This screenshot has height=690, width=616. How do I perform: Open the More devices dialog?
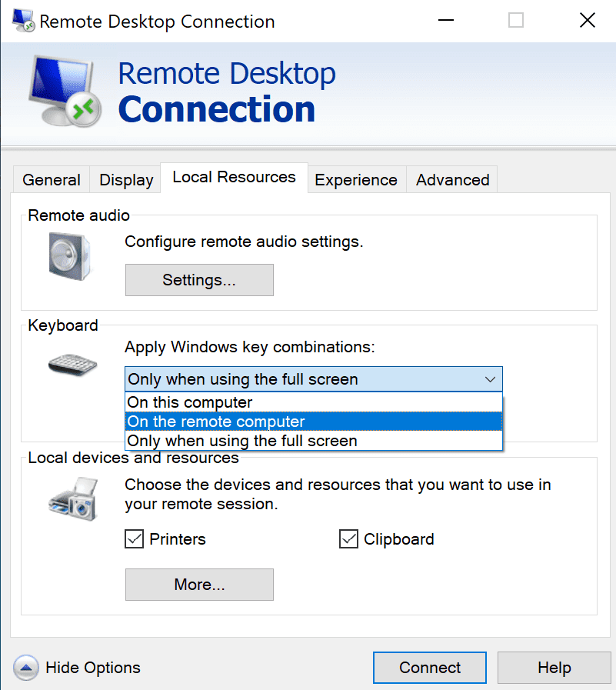point(198,585)
